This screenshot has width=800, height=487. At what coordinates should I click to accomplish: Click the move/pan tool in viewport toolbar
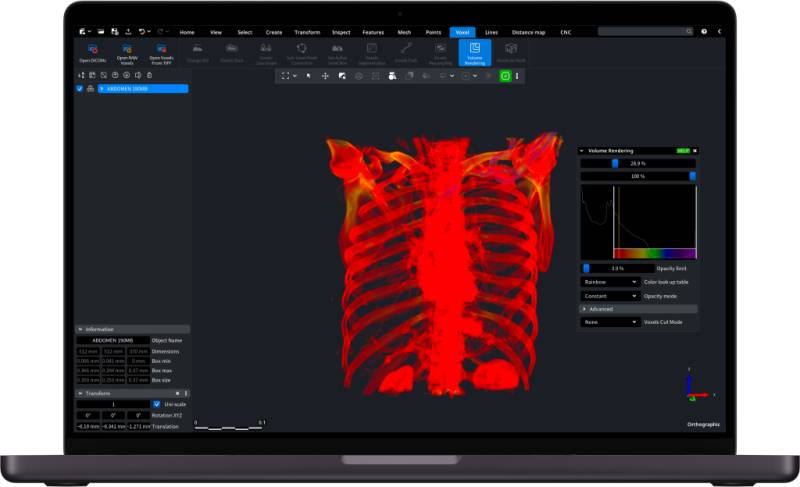point(325,76)
